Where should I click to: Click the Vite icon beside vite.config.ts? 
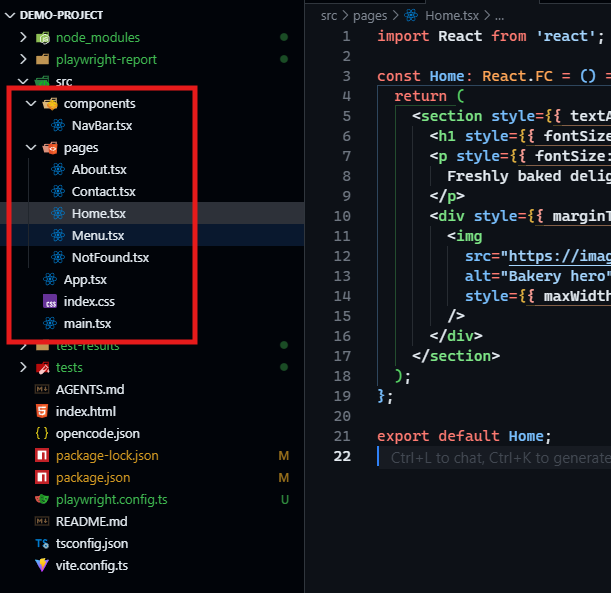coord(42,565)
